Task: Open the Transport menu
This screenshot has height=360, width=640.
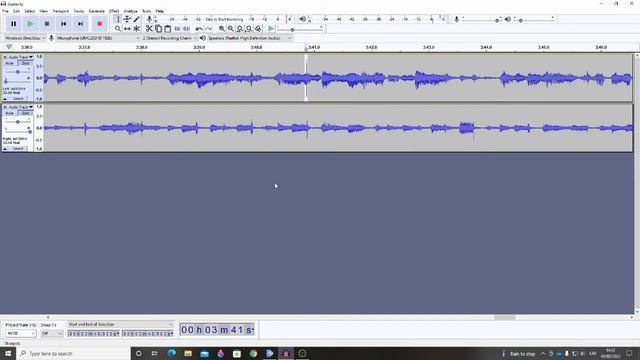Action: click(60, 11)
